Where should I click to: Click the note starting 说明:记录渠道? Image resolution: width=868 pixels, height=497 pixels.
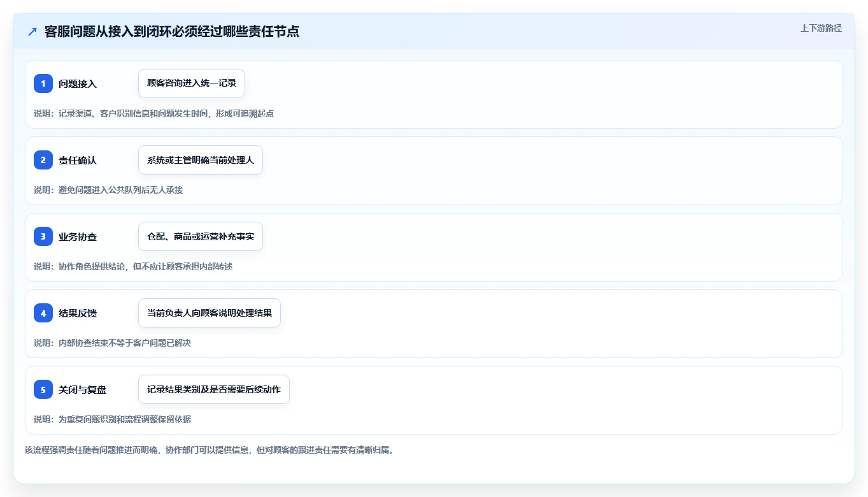[x=153, y=113]
